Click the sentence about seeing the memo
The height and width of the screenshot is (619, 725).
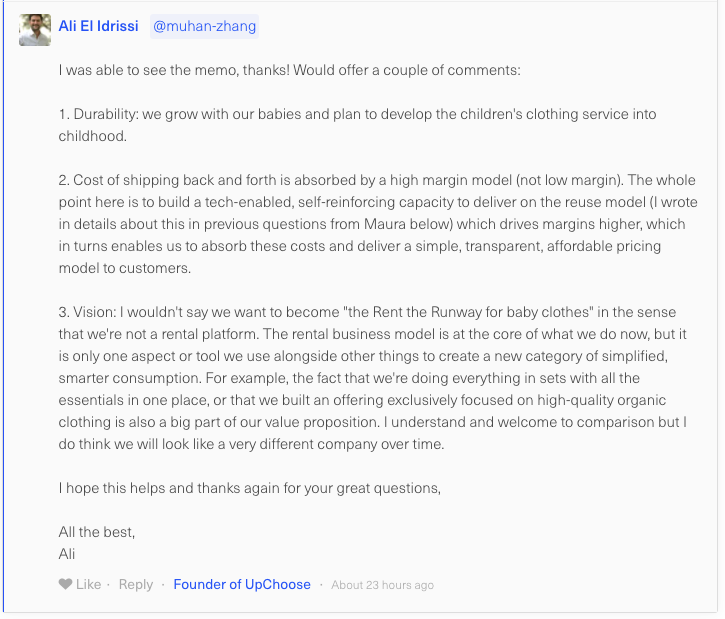[289, 70]
